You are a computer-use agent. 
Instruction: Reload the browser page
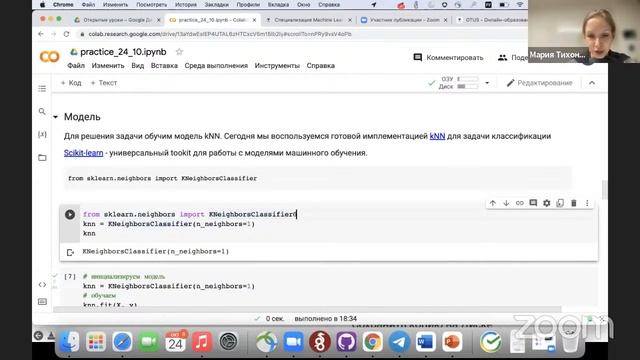[x=66, y=34]
